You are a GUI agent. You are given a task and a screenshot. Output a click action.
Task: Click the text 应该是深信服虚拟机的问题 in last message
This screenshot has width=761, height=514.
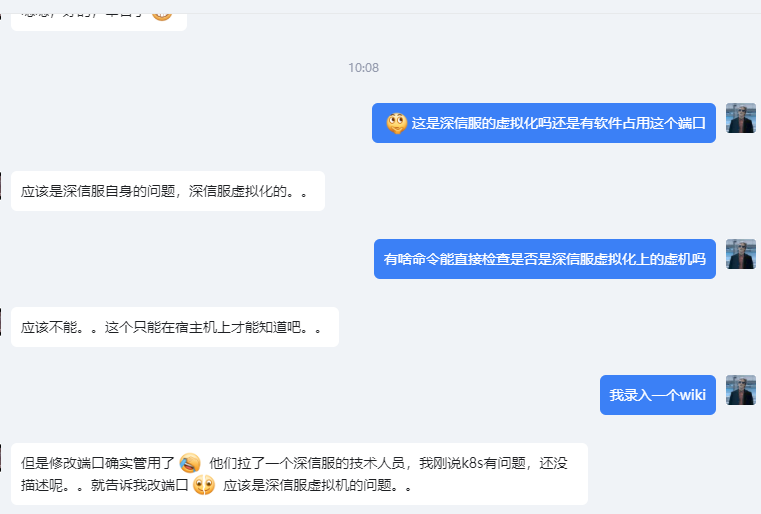click(x=317, y=485)
